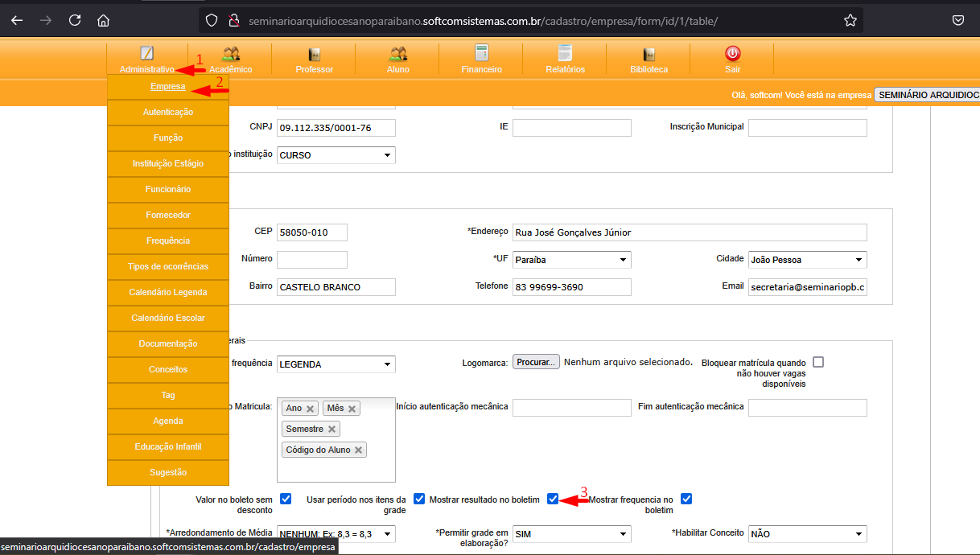Viewport: 980px width, 555px height.
Task: Toggle Mostrar resultado no boletim checkbox
Action: click(x=552, y=499)
